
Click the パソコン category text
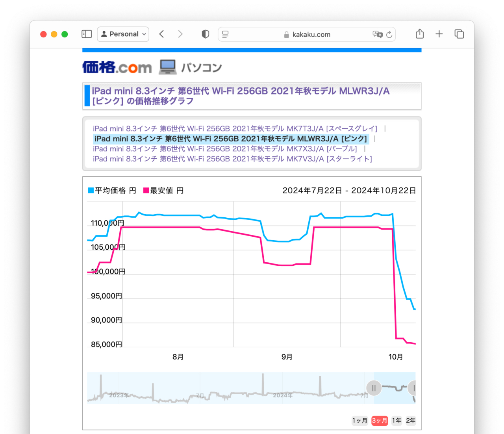(202, 68)
